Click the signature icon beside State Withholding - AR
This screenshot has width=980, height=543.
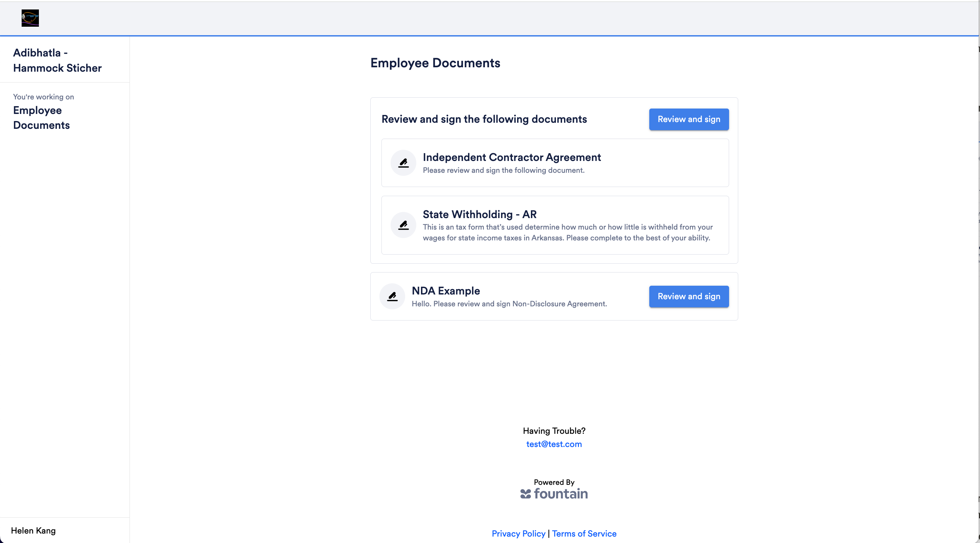403,225
